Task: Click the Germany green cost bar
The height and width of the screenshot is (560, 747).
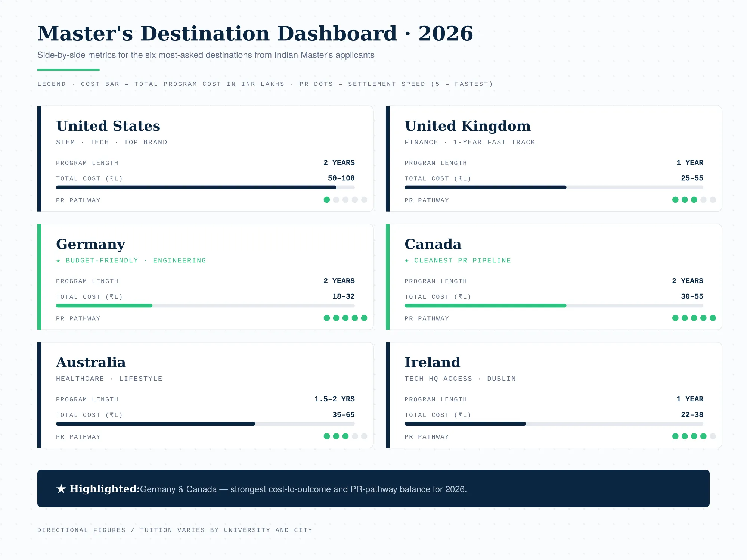Action: point(104,305)
